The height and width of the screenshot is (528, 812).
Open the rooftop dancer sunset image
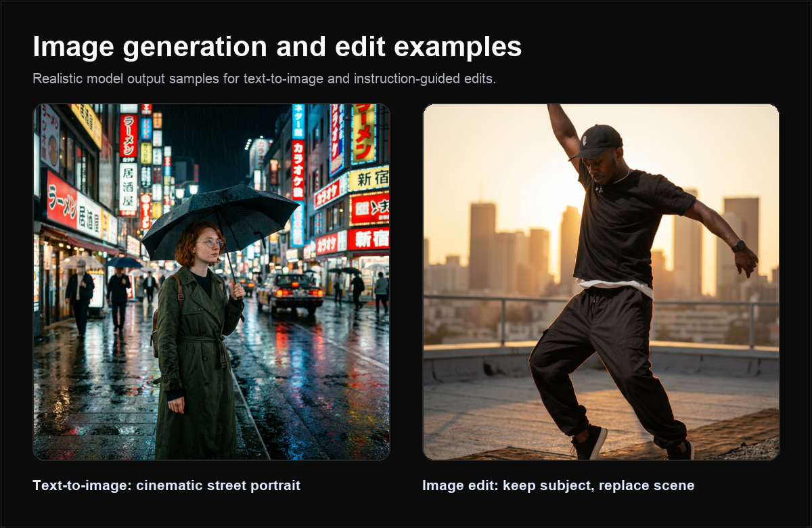point(601,282)
